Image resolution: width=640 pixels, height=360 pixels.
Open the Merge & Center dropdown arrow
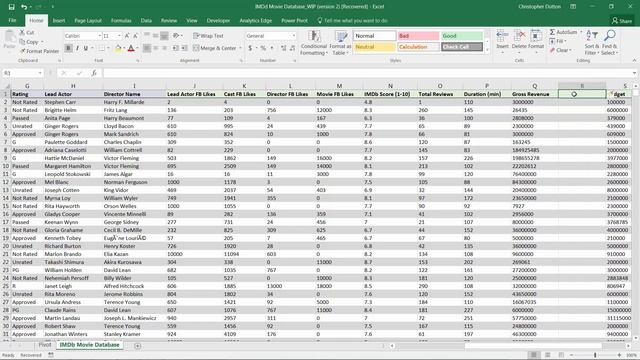tap(240, 48)
